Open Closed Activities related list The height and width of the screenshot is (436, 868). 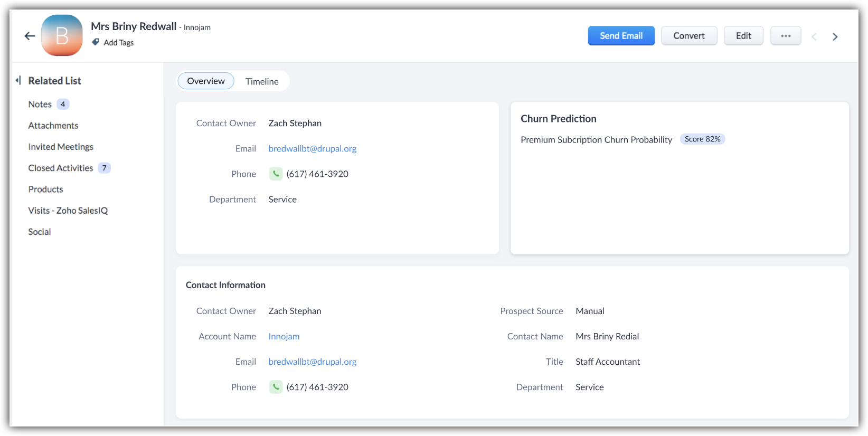click(x=61, y=168)
